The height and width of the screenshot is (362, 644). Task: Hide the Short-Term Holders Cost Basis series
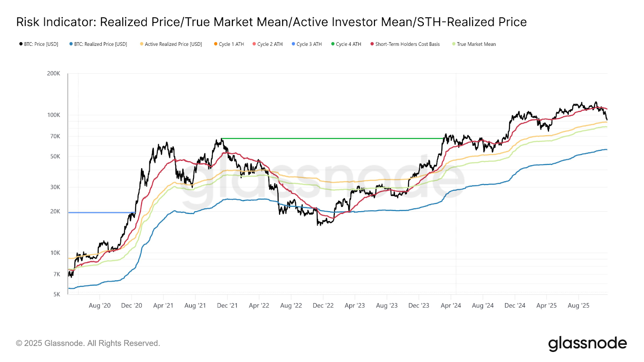407,44
